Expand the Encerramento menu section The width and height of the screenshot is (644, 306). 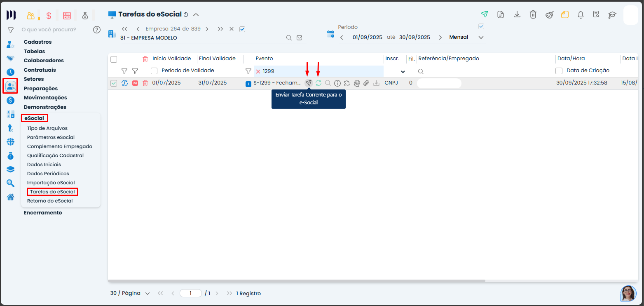coord(43,213)
